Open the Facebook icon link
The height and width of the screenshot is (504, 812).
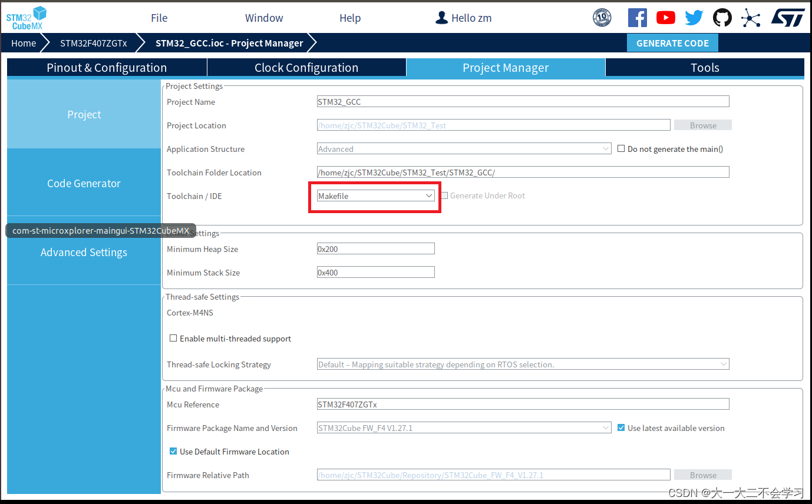[x=638, y=18]
